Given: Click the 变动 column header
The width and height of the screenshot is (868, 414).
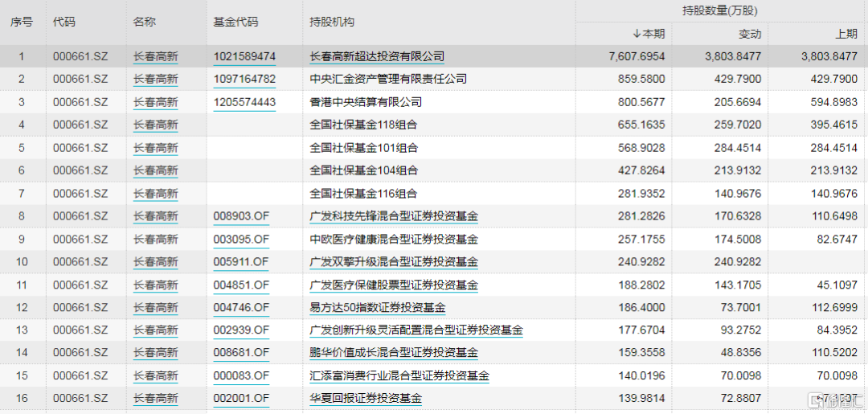Looking at the screenshot, I should tap(750, 34).
